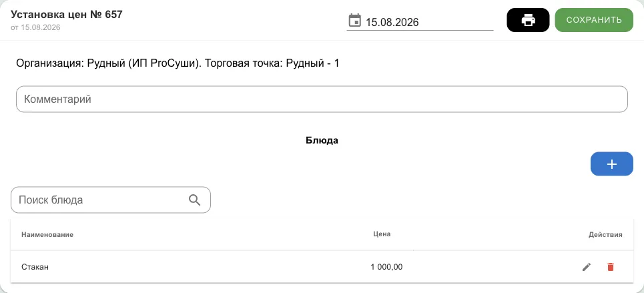The width and height of the screenshot is (644, 293).
Task: Click the magnifier search icon
Action: [195, 200]
